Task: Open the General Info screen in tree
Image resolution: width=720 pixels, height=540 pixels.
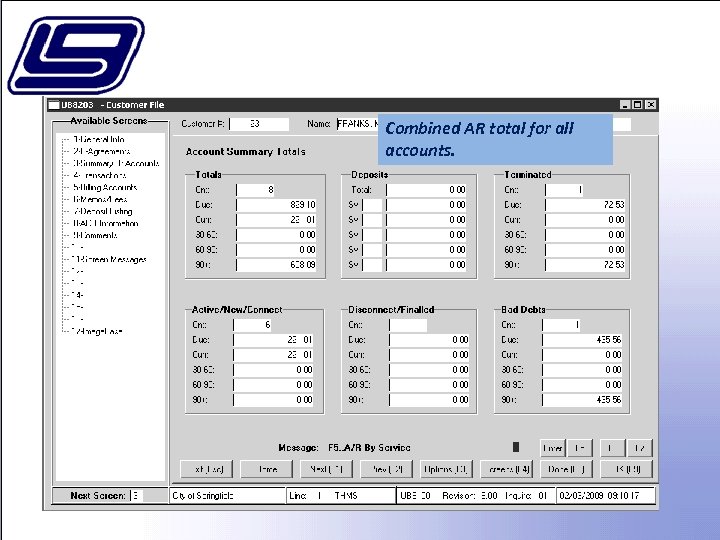Action: [x=98, y=139]
